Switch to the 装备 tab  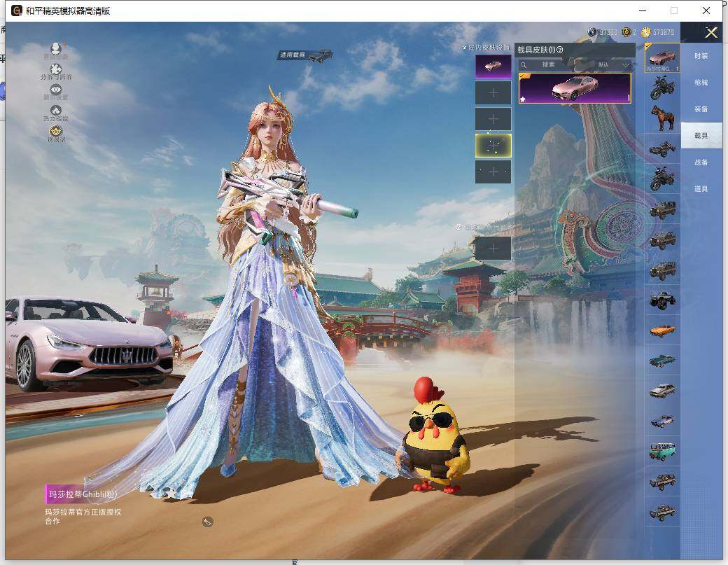[x=701, y=109]
